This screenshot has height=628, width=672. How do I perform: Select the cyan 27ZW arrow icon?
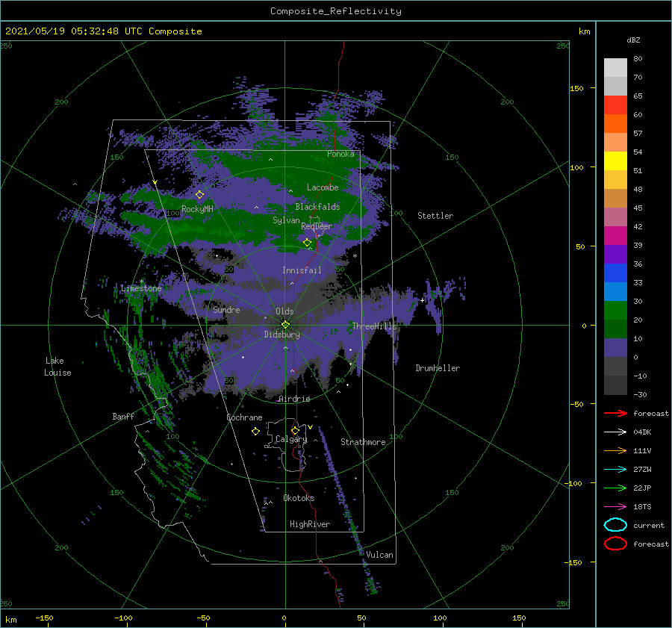pos(615,470)
